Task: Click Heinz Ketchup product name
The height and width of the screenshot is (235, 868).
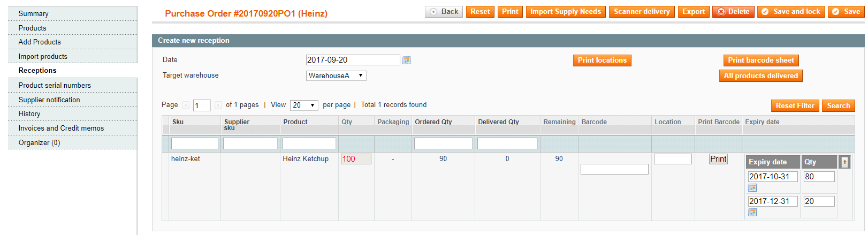Action: pyautogui.click(x=306, y=159)
